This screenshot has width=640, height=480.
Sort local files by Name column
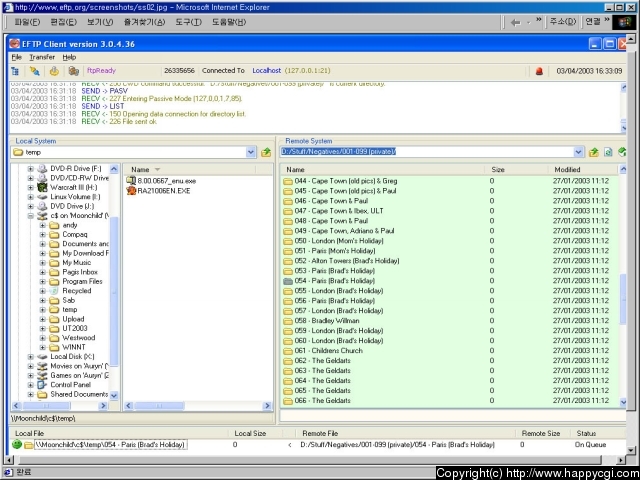click(189, 169)
